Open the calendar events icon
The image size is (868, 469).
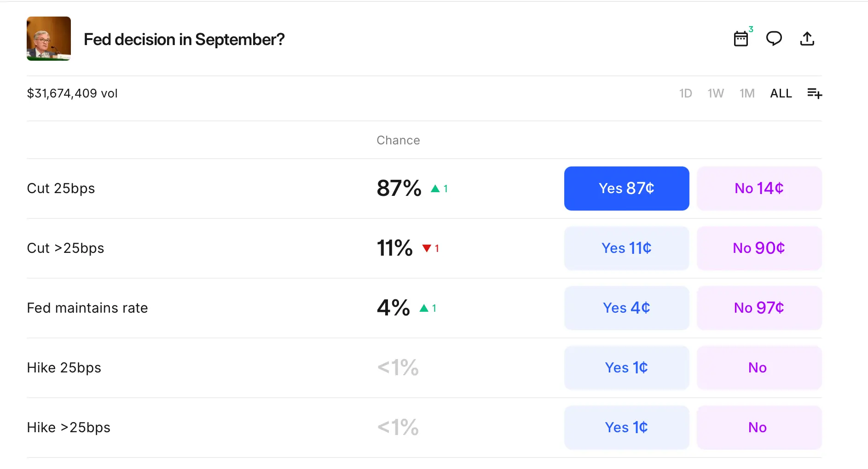click(x=741, y=39)
